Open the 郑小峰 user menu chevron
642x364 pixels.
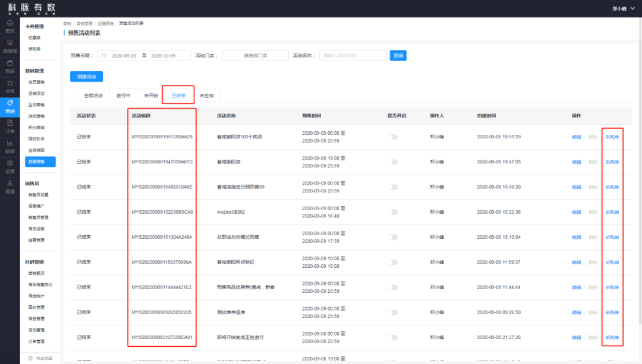point(632,8)
